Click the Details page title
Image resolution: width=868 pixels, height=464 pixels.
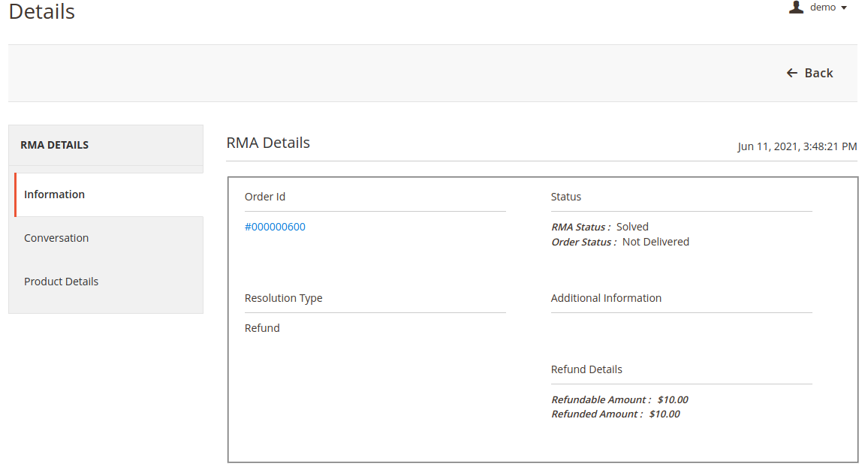click(x=41, y=11)
